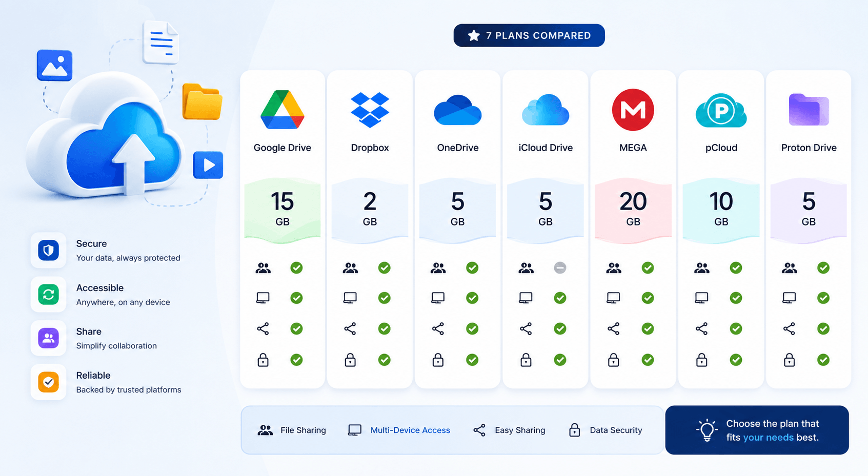Screen dimensions: 868x476
Task: Click the Data Security legend label
Action: point(616,430)
